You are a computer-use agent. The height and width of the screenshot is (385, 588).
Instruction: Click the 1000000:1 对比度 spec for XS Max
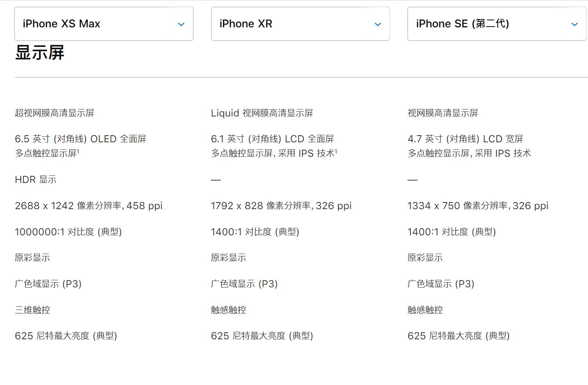68,231
